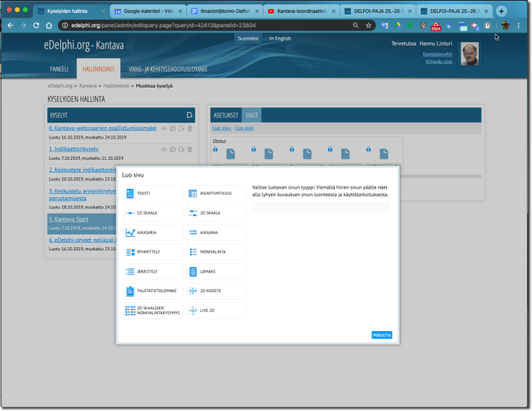Toggle visibility eye for Indikaattorikysely

click(164, 149)
